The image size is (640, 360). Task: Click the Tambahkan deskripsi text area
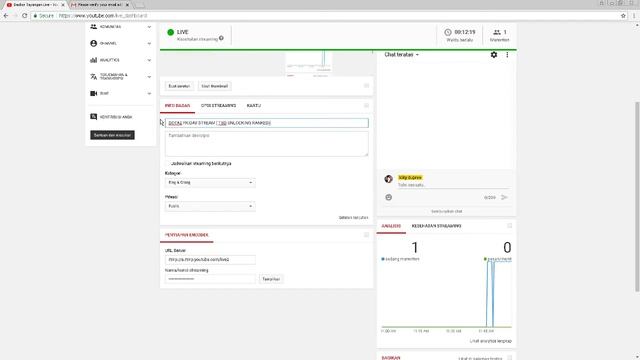[267, 144]
